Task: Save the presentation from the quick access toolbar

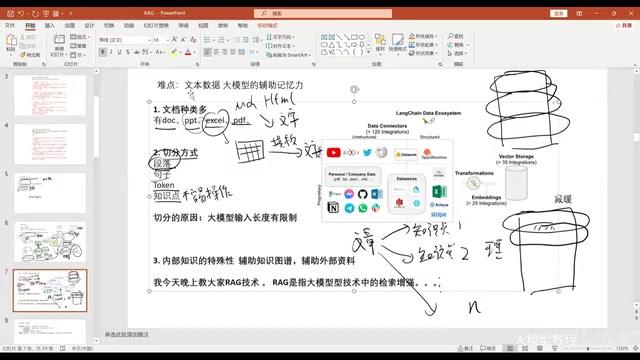Action: (11, 13)
